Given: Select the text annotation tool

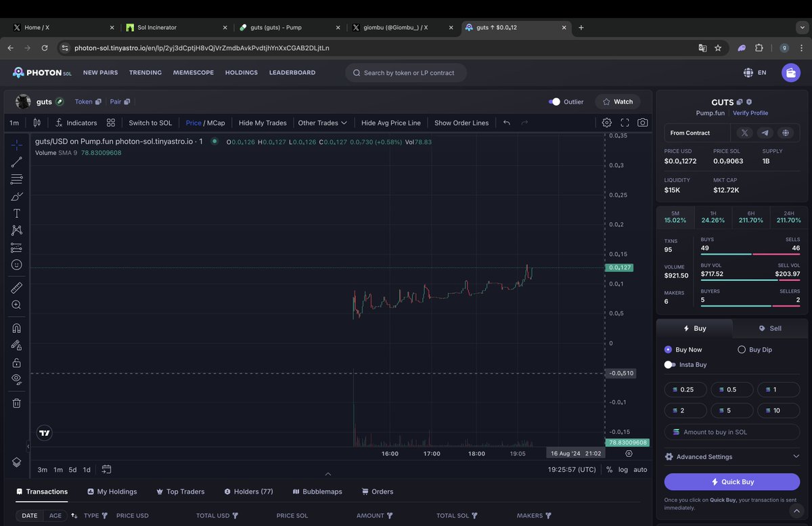Looking at the screenshot, I should pos(17,213).
